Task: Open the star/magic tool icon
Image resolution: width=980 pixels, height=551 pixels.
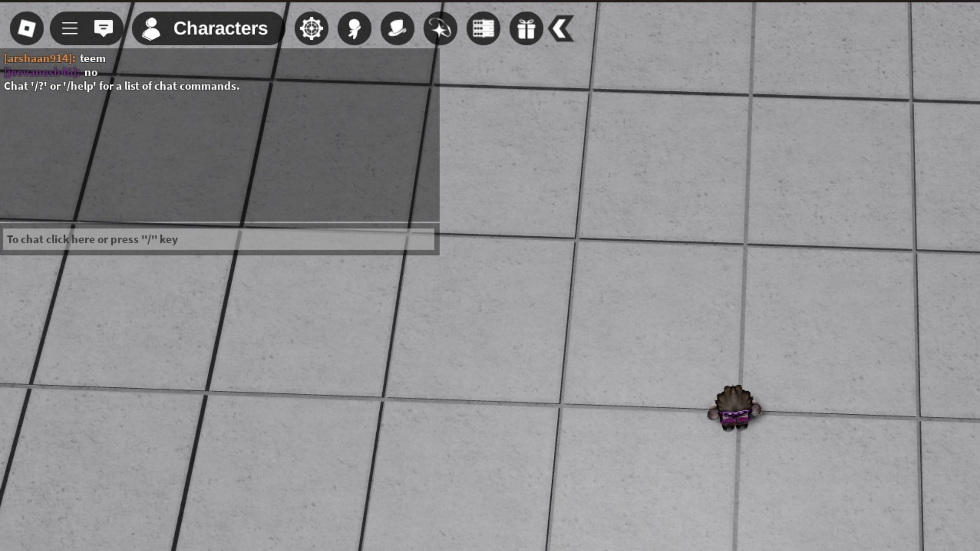Action: pyautogui.click(x=440, y=28)
